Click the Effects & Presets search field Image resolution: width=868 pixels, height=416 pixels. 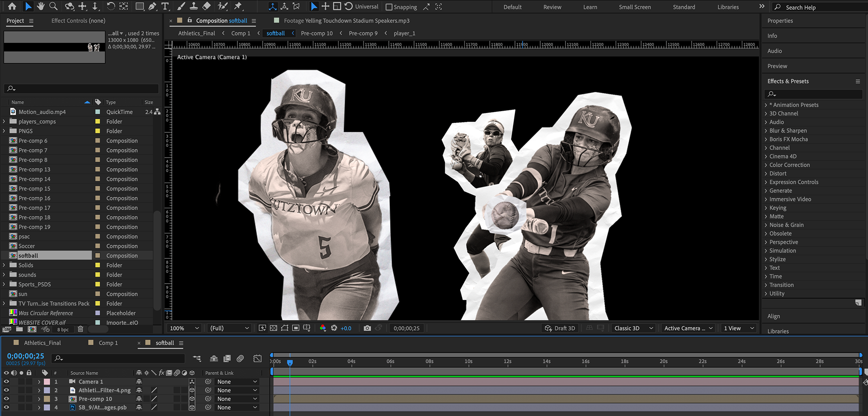coord(813,94)
